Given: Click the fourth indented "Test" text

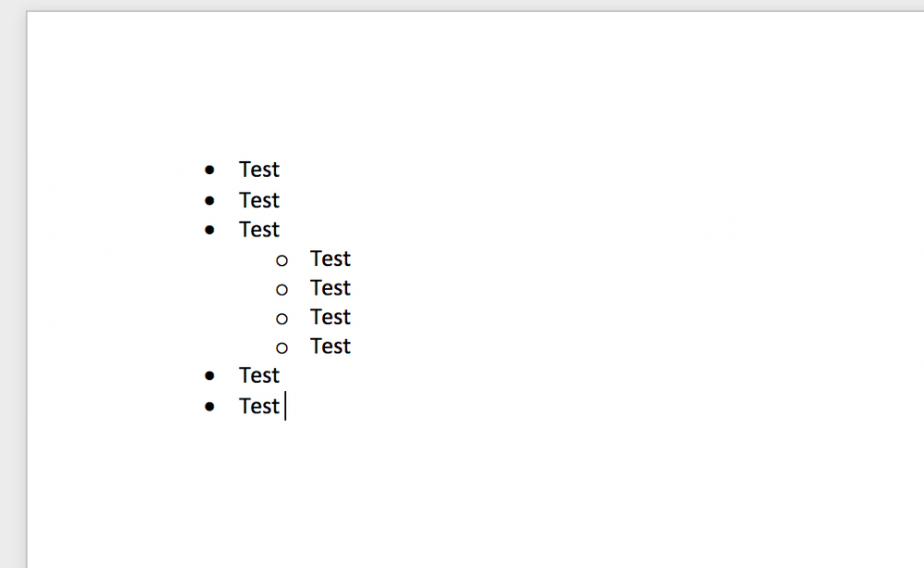Looking at the screenshot, I should 331,346.
